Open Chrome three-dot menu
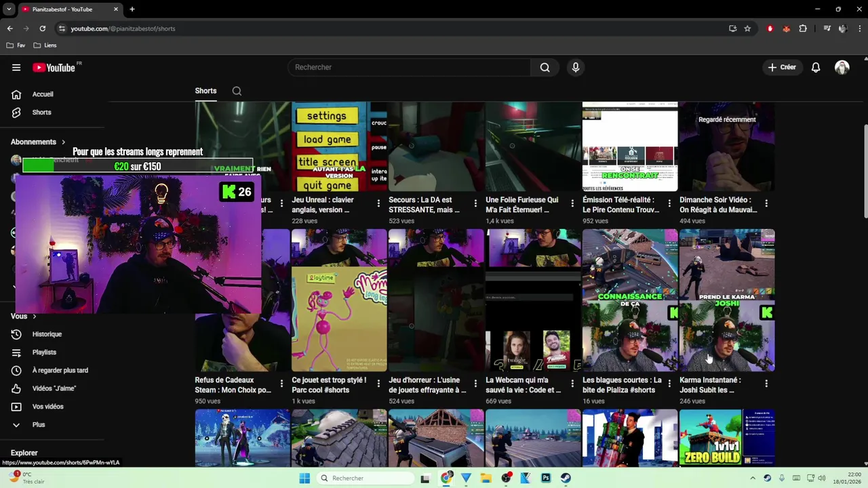 [859, 28]
